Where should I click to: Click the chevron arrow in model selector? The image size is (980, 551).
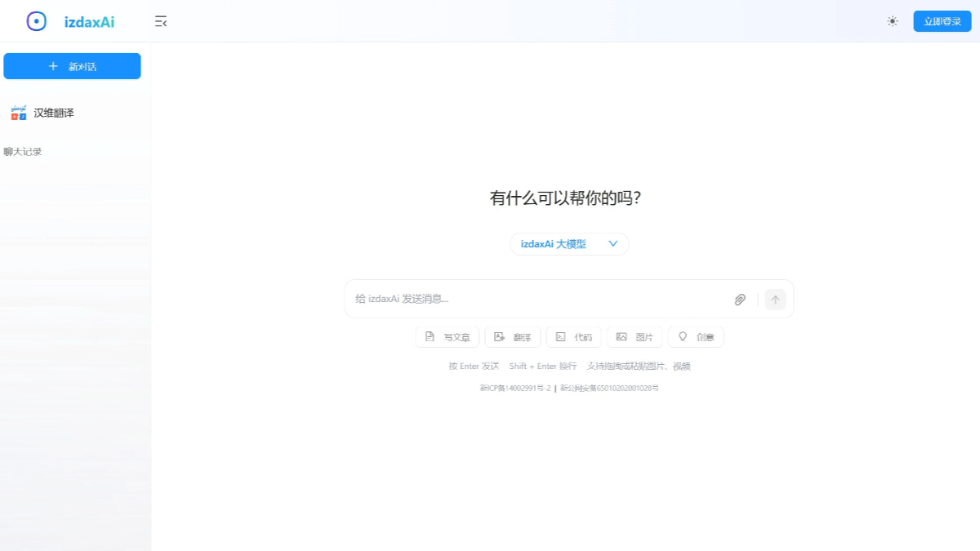click(613, 243)
